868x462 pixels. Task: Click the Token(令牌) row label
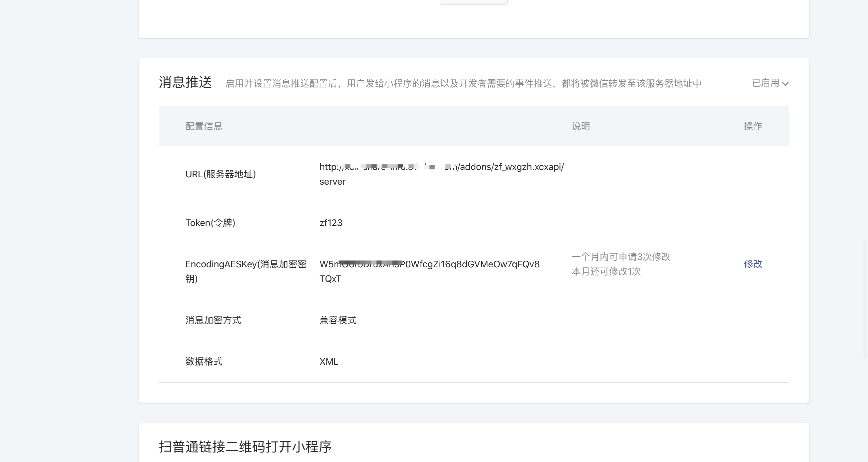point(210,223)
